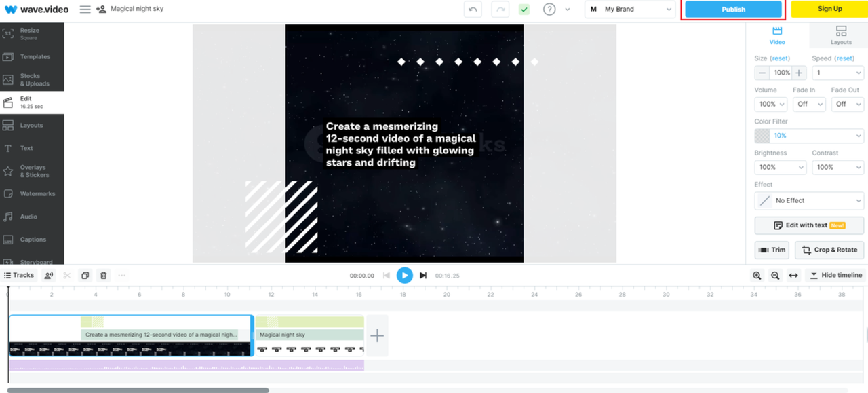868x393 pixels.
Task: Click the voice-over speaker icon in timeline toolbar
Action: point(49,275)
